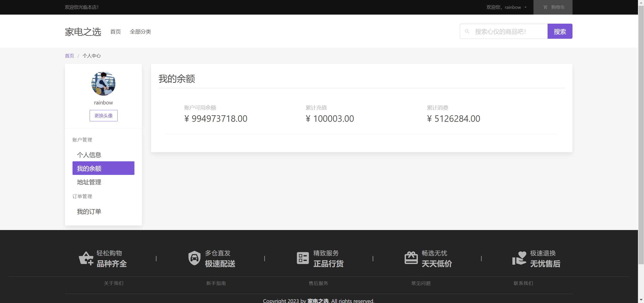Click the shopping basket footer icon
This screenshot has height=303, width=644.
point(86,258)
